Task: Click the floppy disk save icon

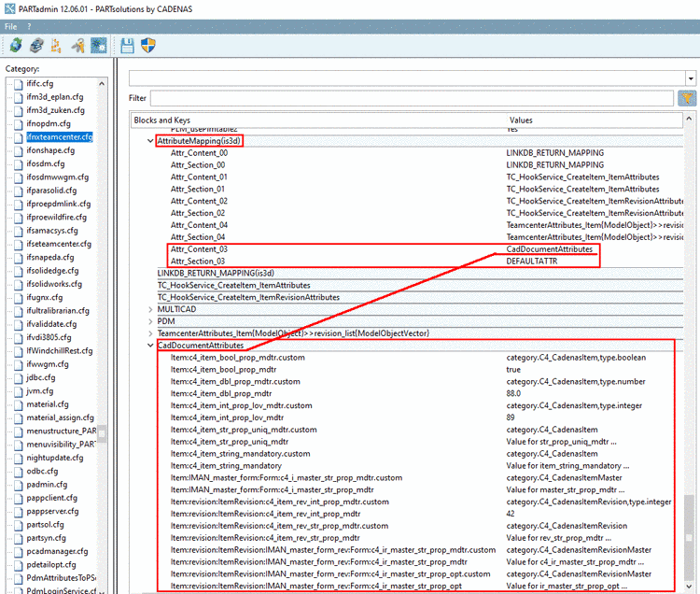Action: [x=127, y=46]
